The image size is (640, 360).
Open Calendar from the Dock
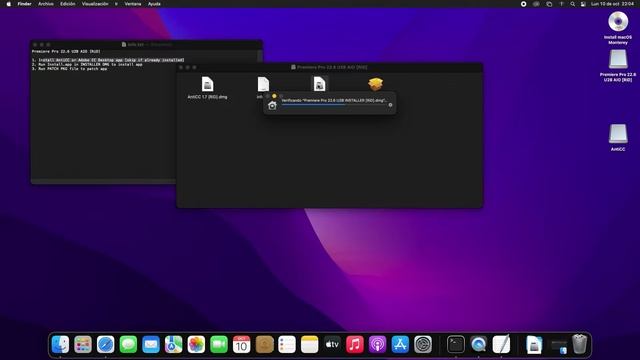point(241,344)
